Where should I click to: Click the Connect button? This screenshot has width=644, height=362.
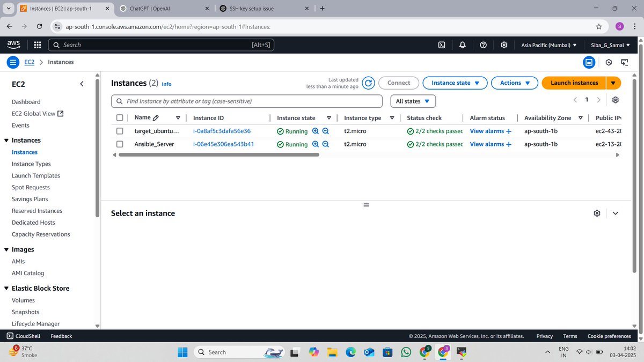(399, 83)
